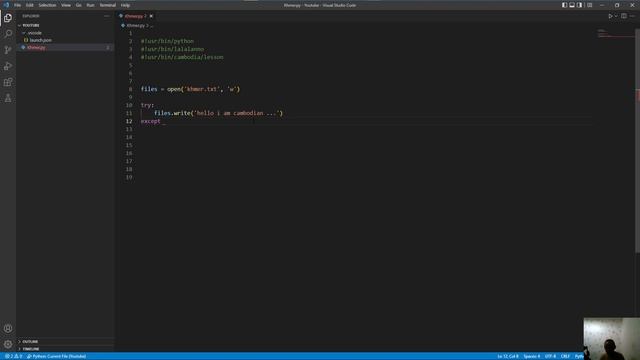
Task: Open the Explorer view in activity bar
Action: pyautogui.click(x=8, y=18)
